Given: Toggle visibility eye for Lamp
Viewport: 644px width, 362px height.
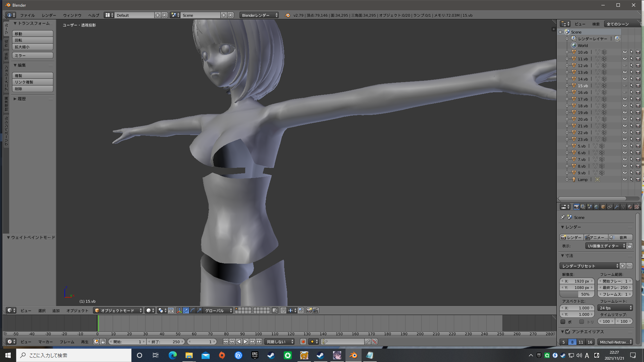Looking at the screenshot, I should [x=625, y=179].
